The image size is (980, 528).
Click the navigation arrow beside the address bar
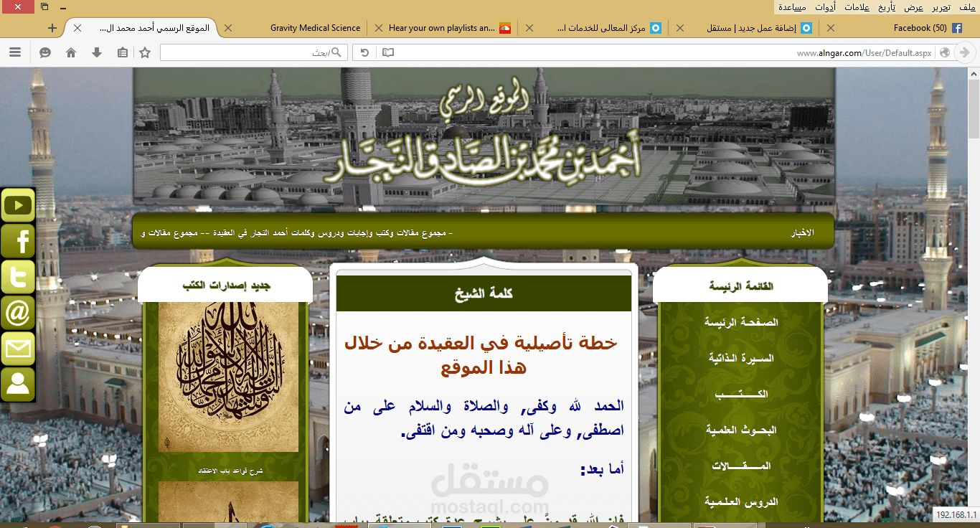[965, 52]
